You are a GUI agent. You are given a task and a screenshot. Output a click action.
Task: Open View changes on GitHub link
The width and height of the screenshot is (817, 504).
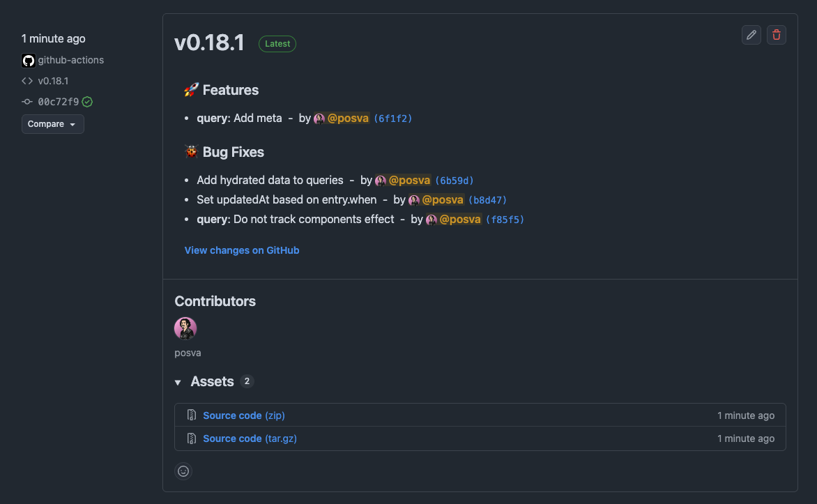[242, 250]
